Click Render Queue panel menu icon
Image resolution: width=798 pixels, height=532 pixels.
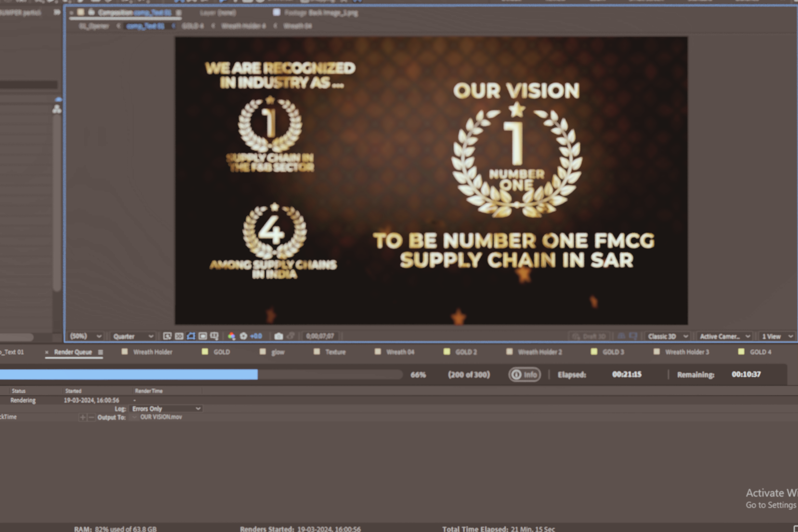pyautogui.click(x=100, y=352)
